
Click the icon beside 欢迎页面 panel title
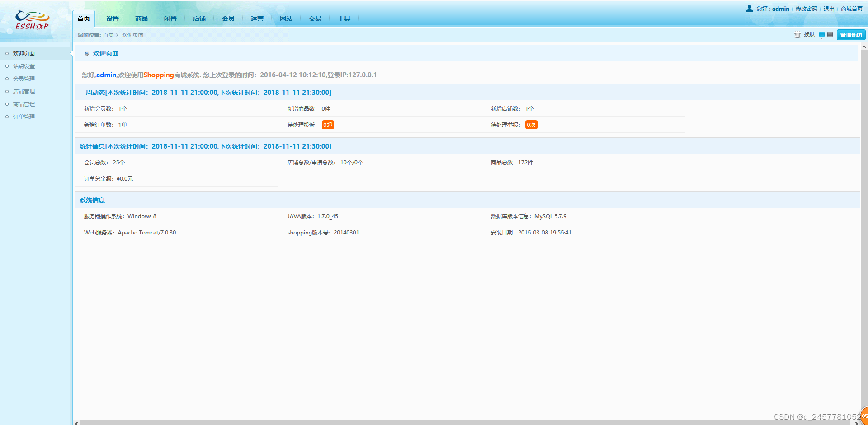coord(87,53)
